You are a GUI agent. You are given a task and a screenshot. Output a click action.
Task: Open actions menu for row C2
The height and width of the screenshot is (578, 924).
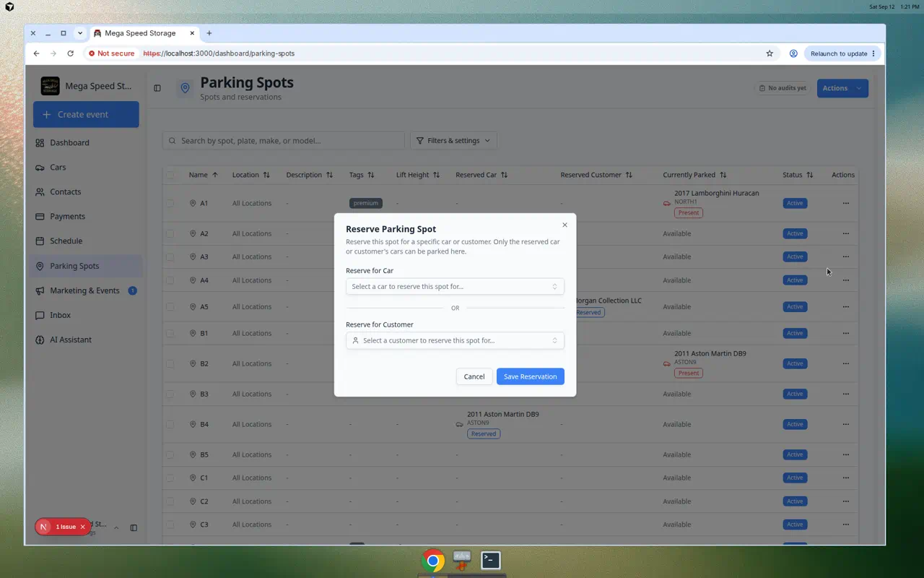click(x=845, y=501)
